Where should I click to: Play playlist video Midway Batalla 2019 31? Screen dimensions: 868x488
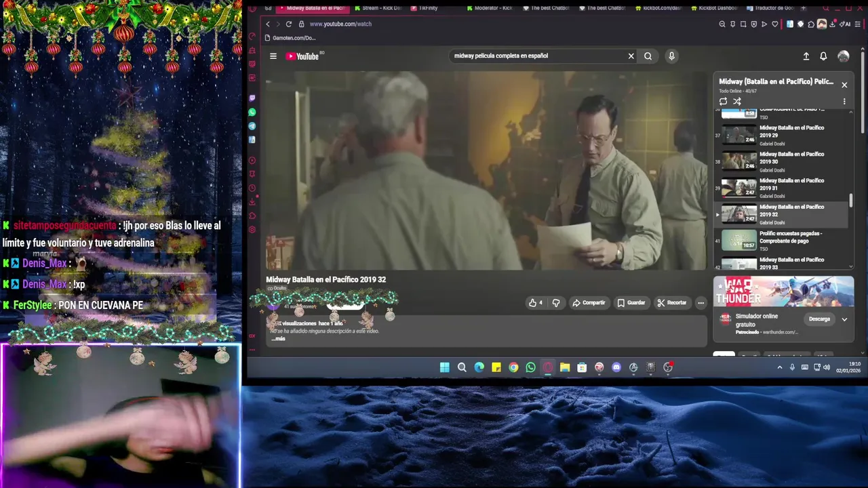click(782, 188)
